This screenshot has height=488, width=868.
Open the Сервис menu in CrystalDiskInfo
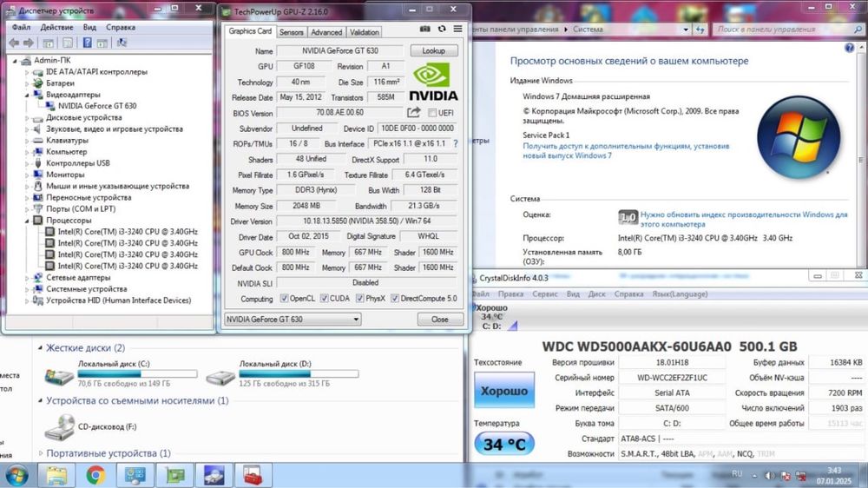[x=545, y=294]
